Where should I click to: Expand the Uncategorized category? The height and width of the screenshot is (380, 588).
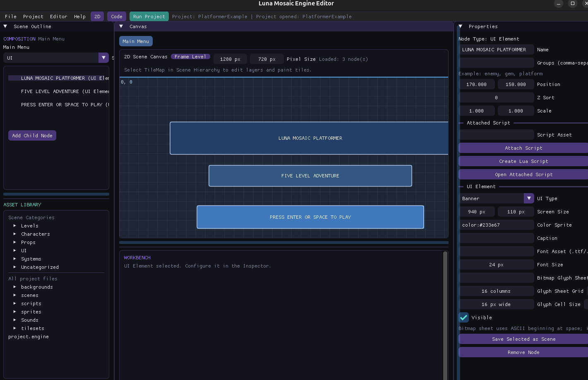(15, 267)
